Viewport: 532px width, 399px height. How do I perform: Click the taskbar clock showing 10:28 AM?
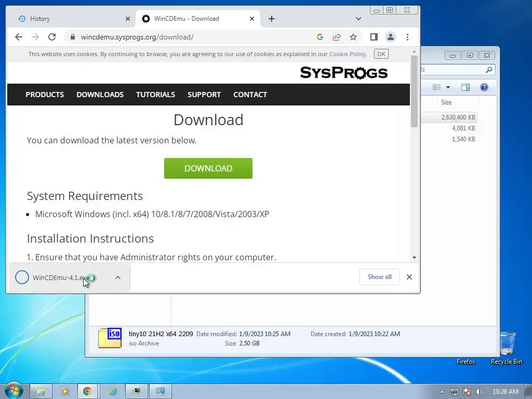(x=505, y=392)
